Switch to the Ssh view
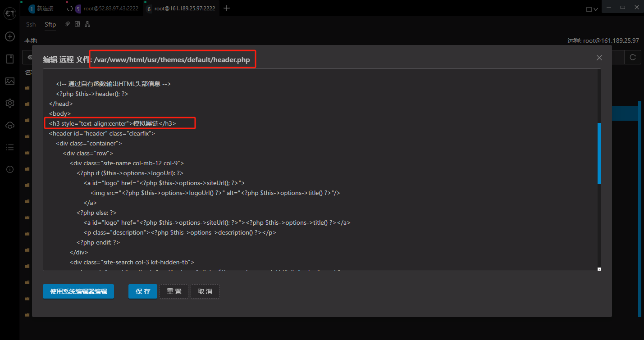This screenshot has height=340, width=644. coord(31,24)
